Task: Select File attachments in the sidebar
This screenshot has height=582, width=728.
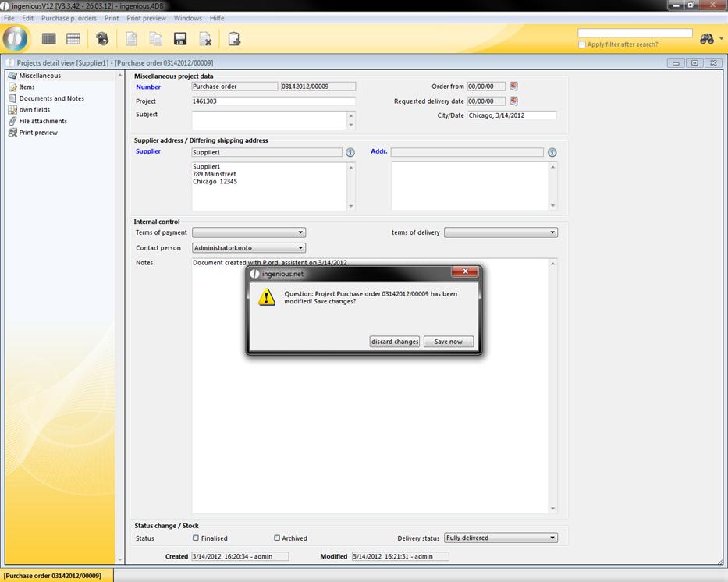Action: [x=43, y=121]
